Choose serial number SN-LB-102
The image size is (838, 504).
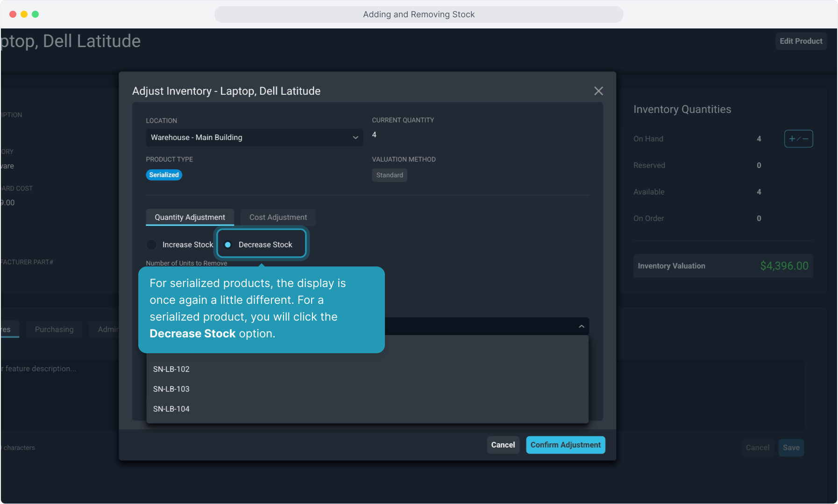click(x=171, y=369)
